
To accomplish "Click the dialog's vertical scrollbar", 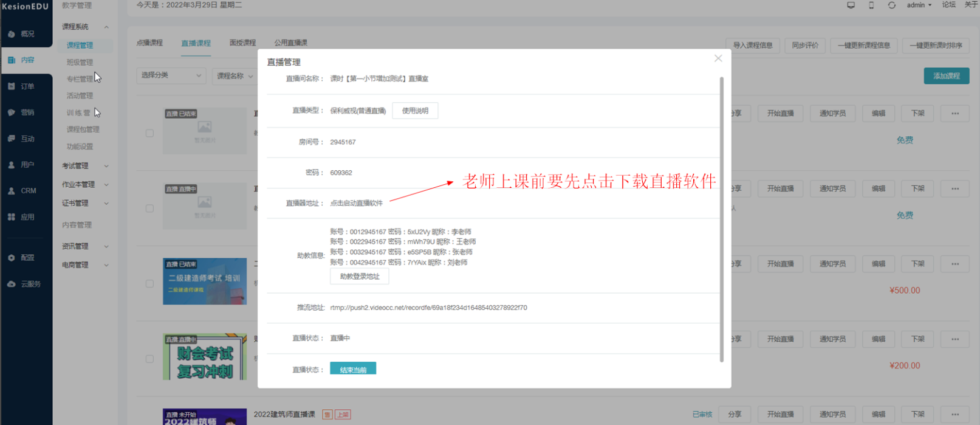I will 721,219.
